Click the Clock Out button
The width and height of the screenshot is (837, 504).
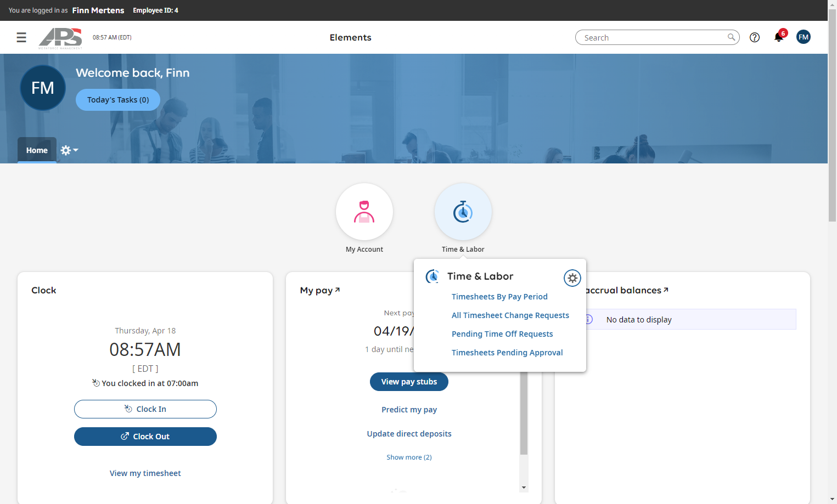pos(145,437)
